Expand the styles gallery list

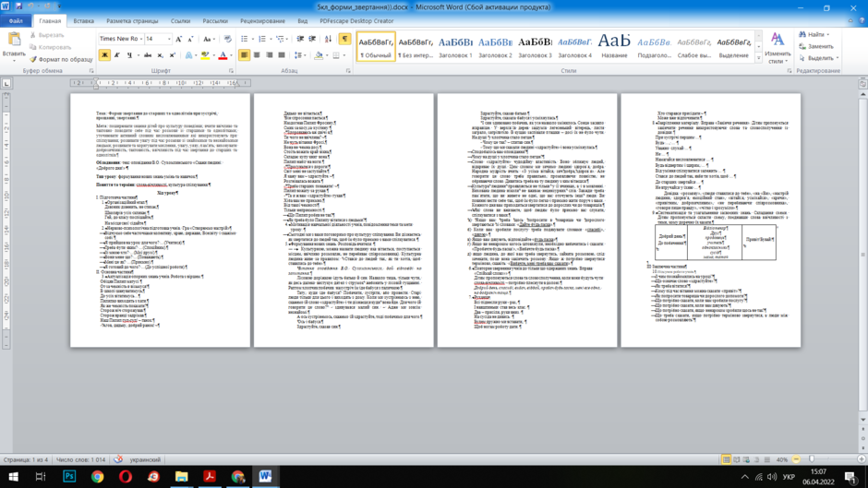(758, 57)
